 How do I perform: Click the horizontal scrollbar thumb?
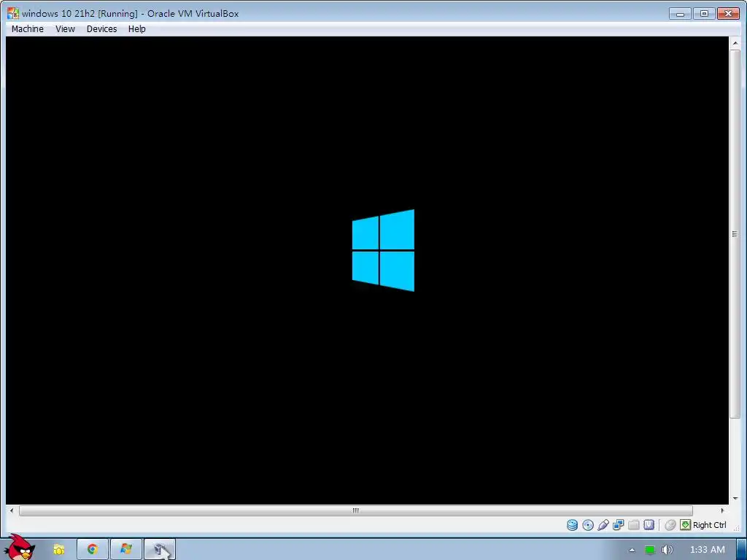pos(356,510)
